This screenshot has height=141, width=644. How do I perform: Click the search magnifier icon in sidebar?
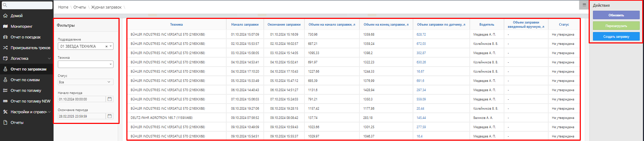pyautogui.click(x=5, y=5)
